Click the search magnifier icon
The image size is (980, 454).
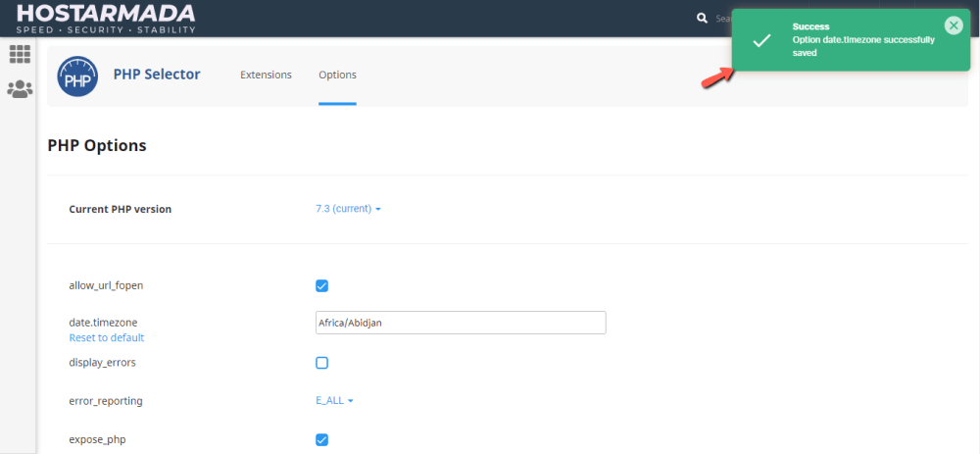click(x=702, y=18)
